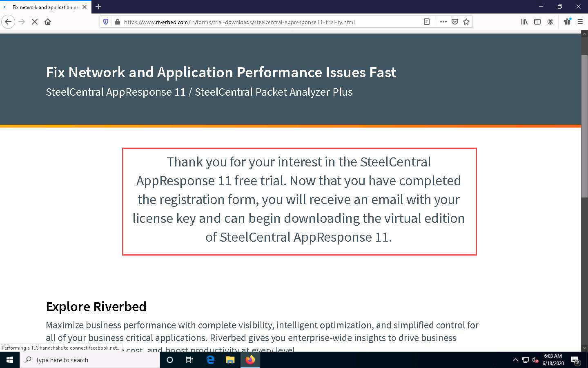Open the Windows Start menu

[10, 360]
